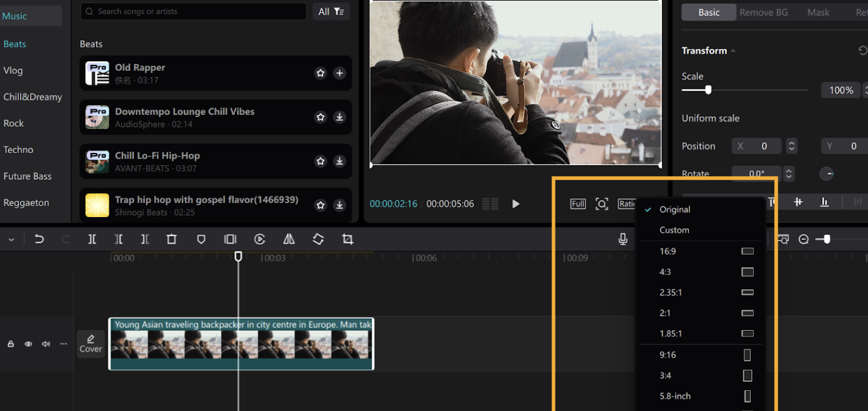Viewport: 868px width, 411px height.
Task: Mirror the clip horizontally
Action: 289,239
